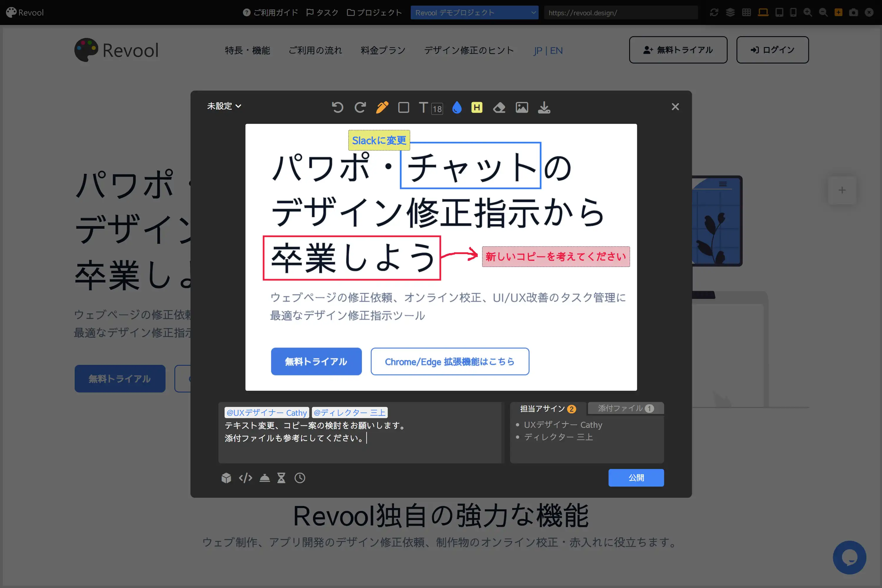Click the URL address field
Screen dimensions: 882x588
(x=621, y=12)
